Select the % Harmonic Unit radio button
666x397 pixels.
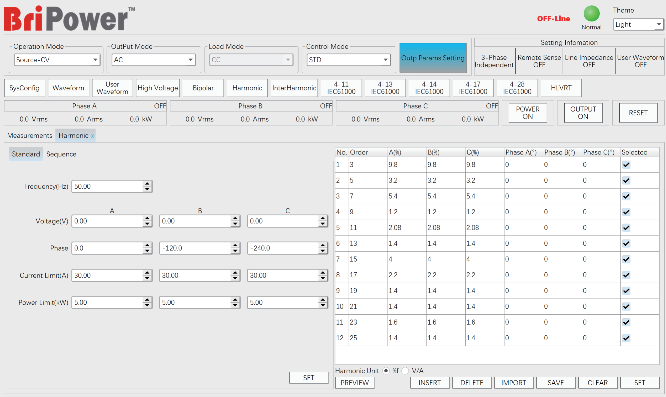pyautogui.click(x=386, y=371)
